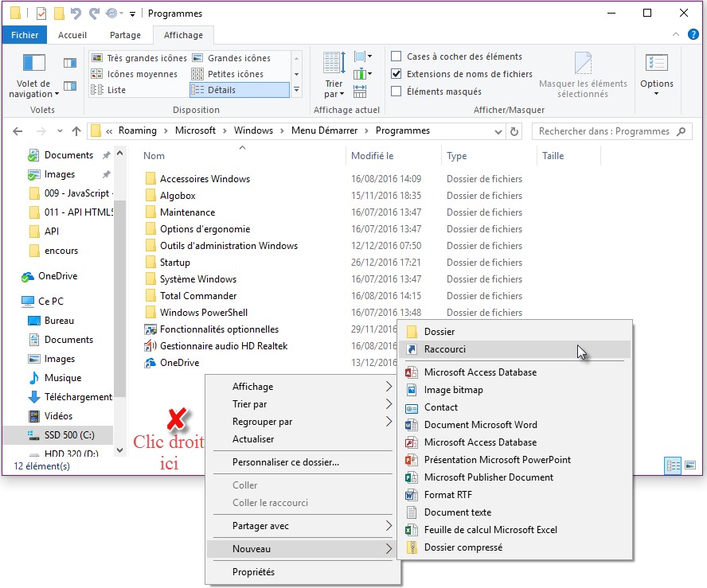The height and width of the screenshot is (588, 707).
Task: Toggle Éléments masqués checkbox
Action: click(x=396, y=92)
